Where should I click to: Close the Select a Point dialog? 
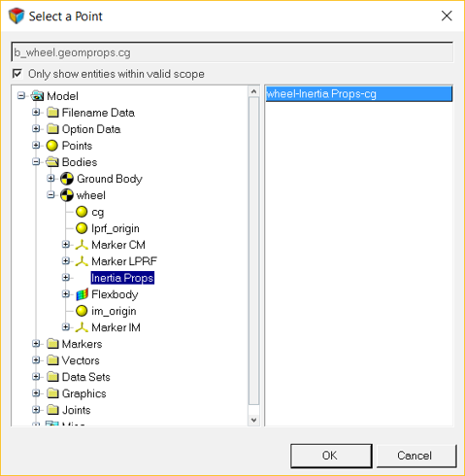coord(447,16)
